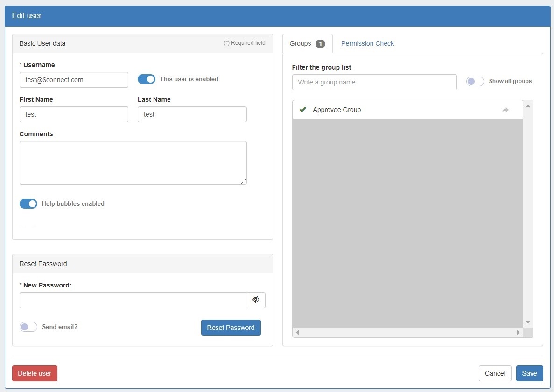554x392 pixels.
Task: Disable the 'This user is enabled' toggle
Action: (x=147, y=79)
